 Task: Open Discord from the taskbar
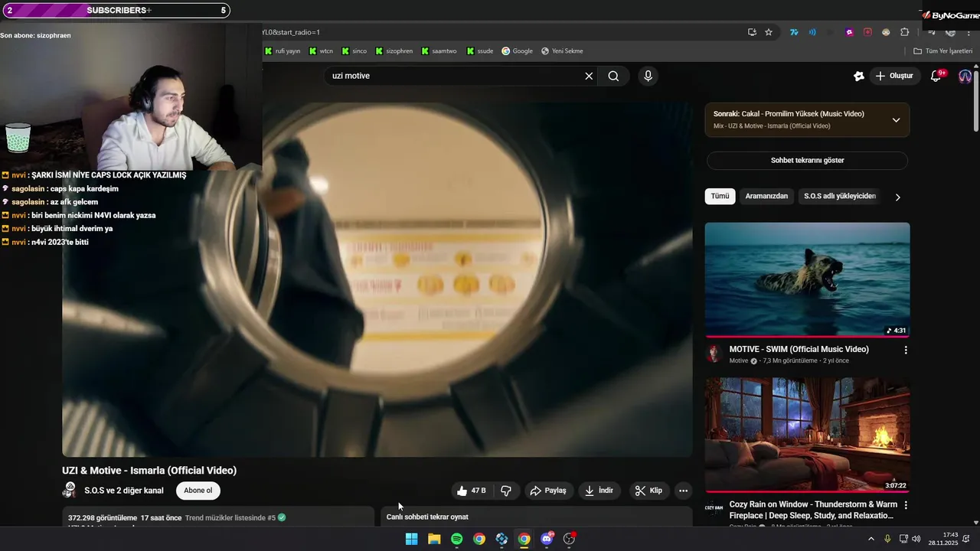click(x=547, y=539)
